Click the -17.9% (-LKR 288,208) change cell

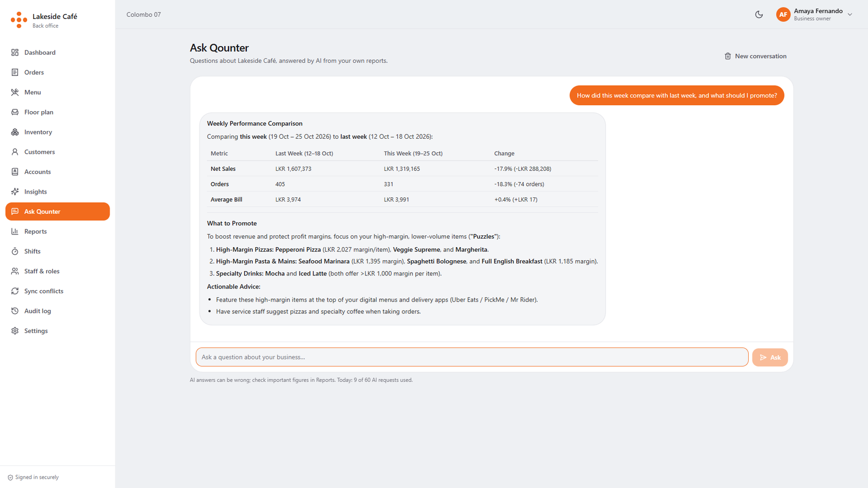pos(523,169)
